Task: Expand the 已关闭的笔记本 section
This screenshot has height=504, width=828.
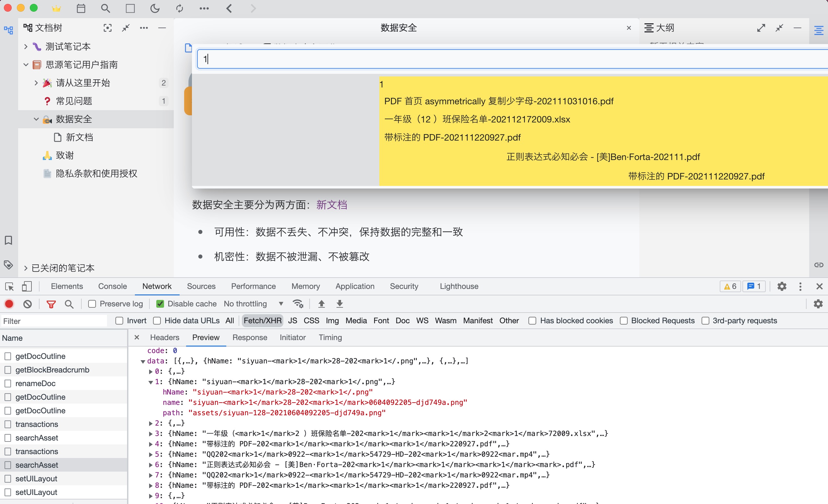Action: (26, 268)
